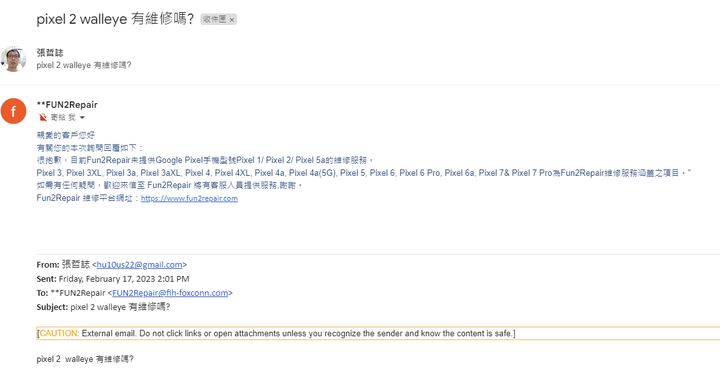Open the https://www.fun2repair.com link
The width and height of the screenshot is (720, 369).
[189, 198]
